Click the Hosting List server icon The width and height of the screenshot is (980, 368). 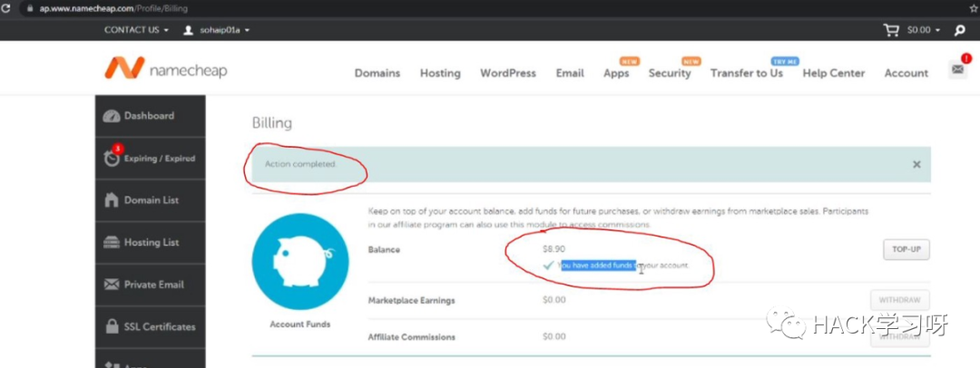[112, 242]
